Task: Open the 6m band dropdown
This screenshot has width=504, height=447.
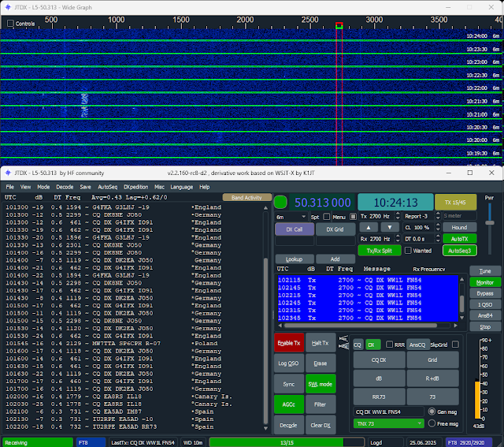Action: [x=291, y=217]
